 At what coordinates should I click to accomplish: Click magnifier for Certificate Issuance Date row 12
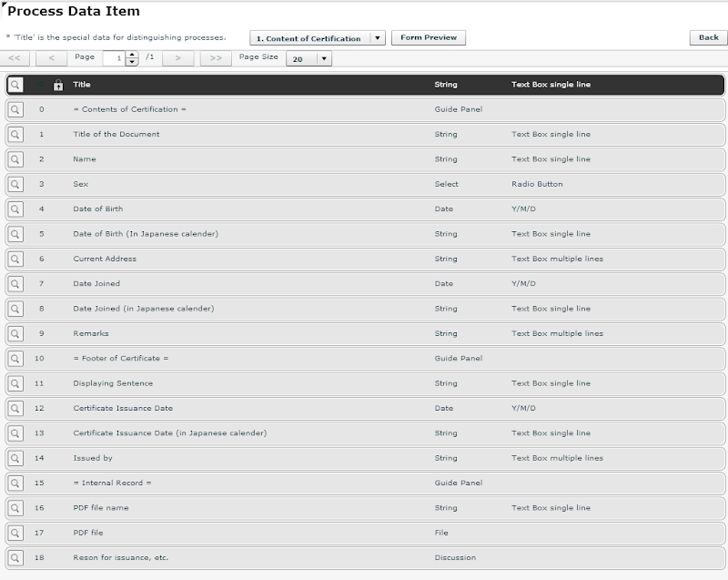pyautogui.click(x=15, y=409)
